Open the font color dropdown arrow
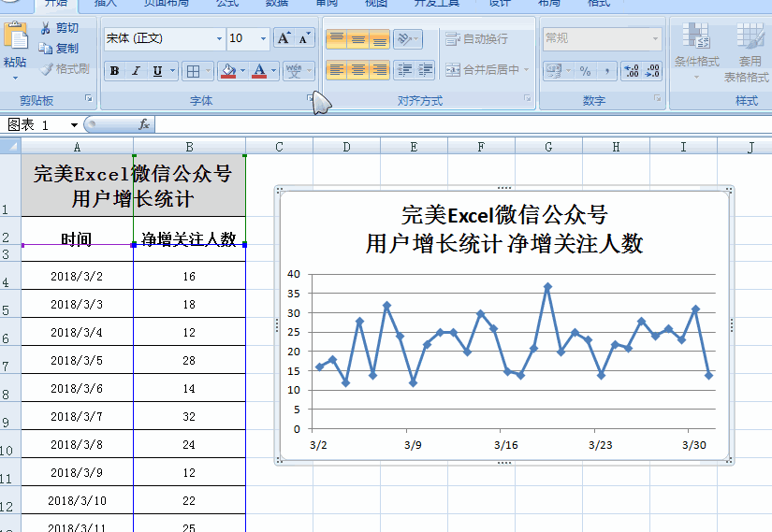Viewport: 772px width, 532px height. pos(274,71)
